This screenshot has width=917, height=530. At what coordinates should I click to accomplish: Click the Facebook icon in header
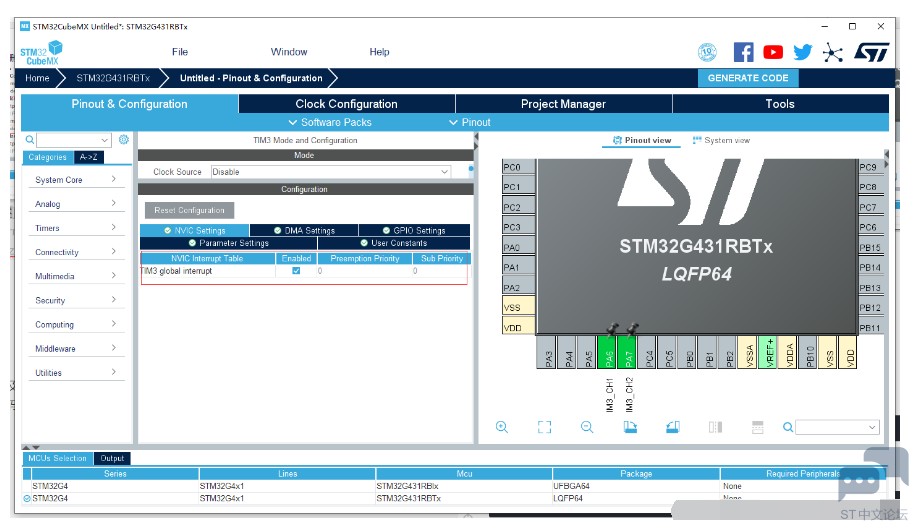coord(743,52)
